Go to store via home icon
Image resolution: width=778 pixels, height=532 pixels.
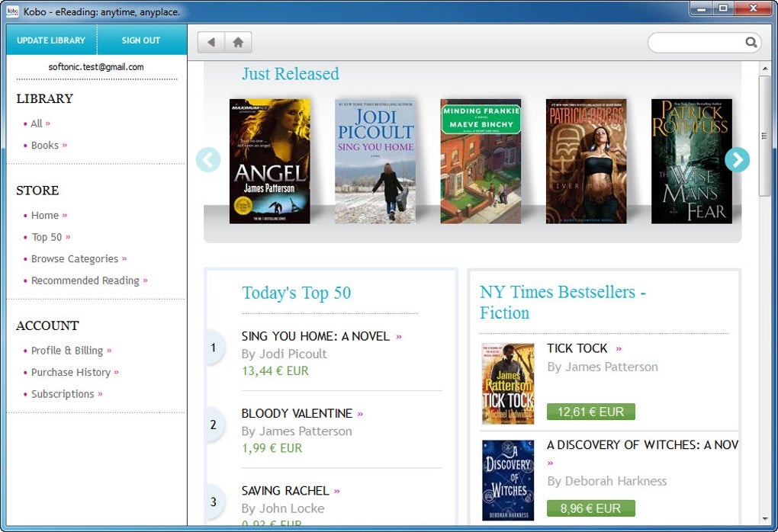[238, 42]
